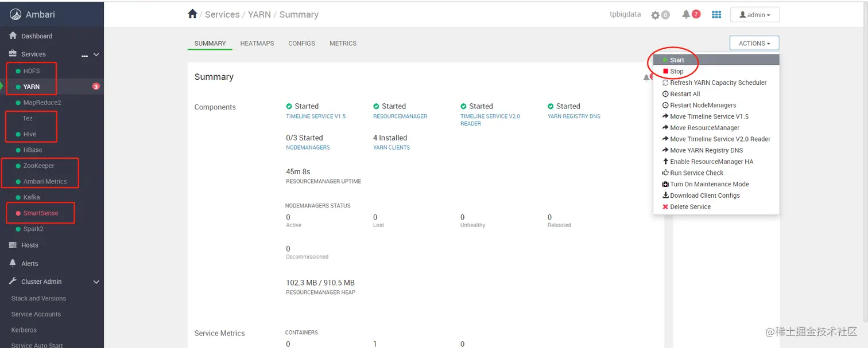The image size is (868, 348).
Task: Click green check beside YARN Registry DNS
Action: [551, 106]
